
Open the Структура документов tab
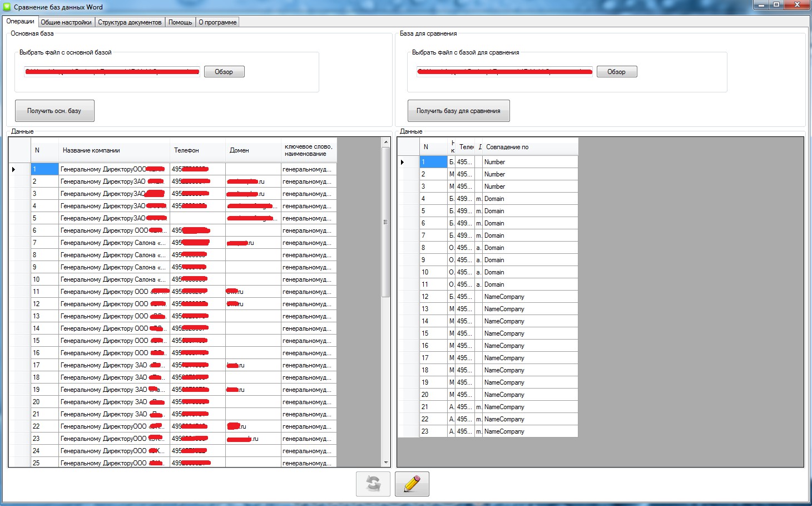coord(130,22)
